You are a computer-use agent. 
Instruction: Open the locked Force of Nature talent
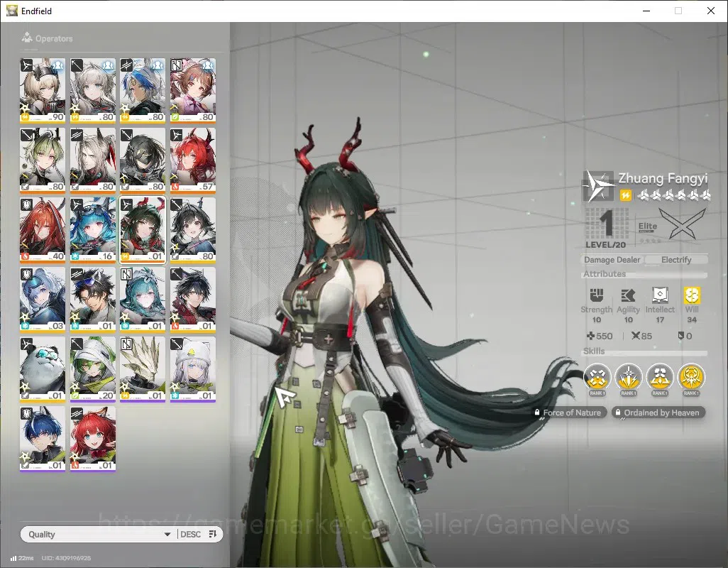pos(568,413)
